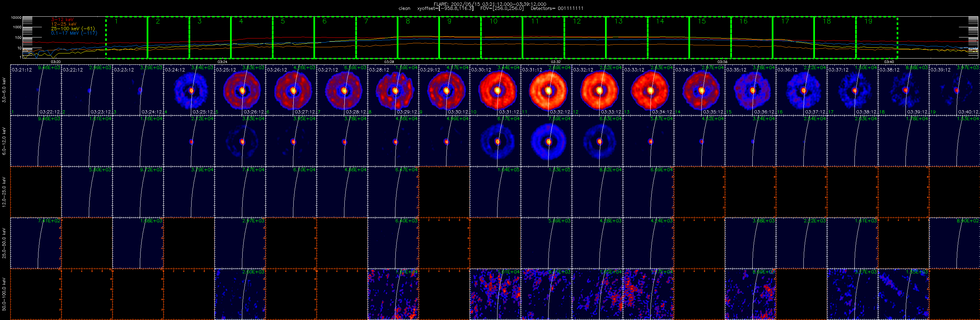Open the 03:28:12 image in 3.0-6.0 keV row
980x320 pixels.
pos(393,90)
